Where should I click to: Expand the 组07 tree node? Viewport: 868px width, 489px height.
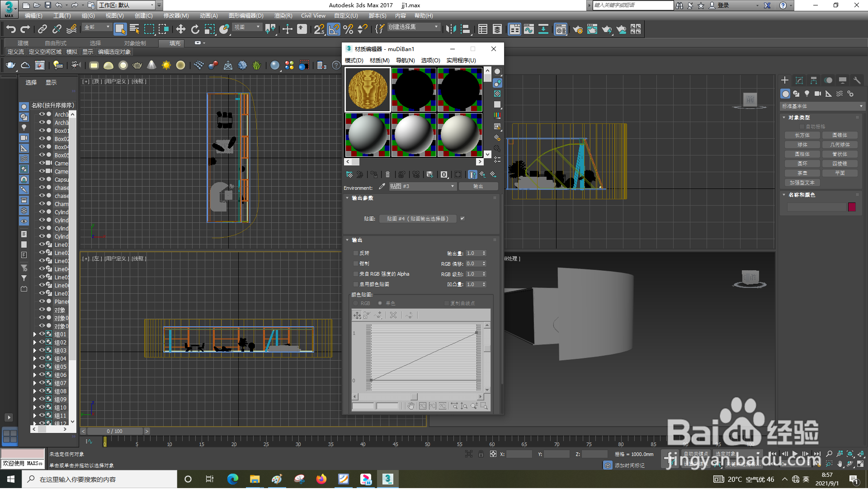click(35, 383)
